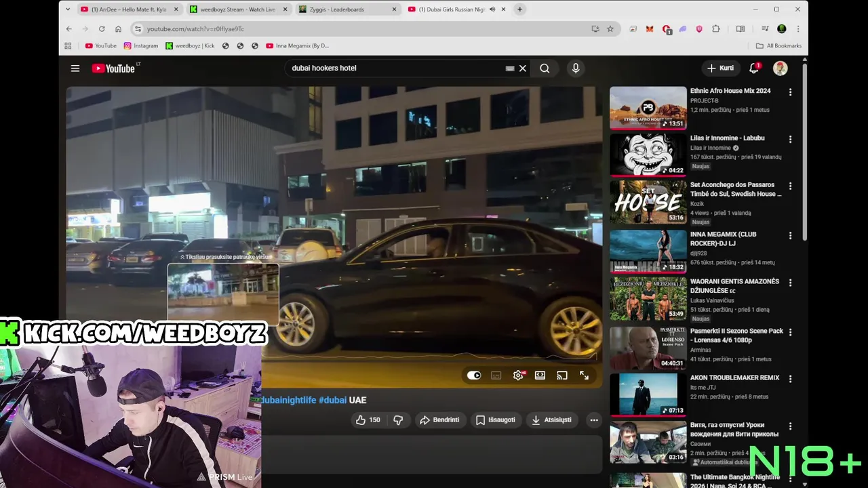The image size is (868, 488).
Task: Open the apps grid in bookmarks bar
Action: 68,46
